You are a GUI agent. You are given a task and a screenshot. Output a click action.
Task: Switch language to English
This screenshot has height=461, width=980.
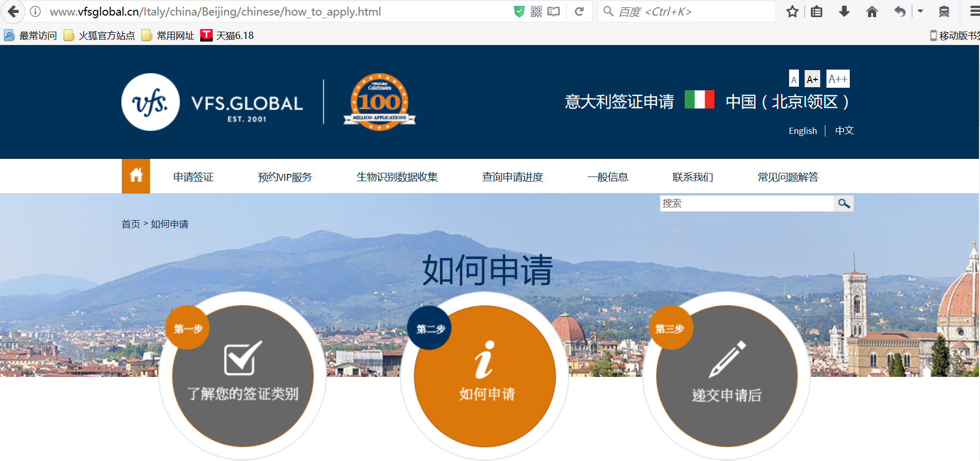click(803, 131)
